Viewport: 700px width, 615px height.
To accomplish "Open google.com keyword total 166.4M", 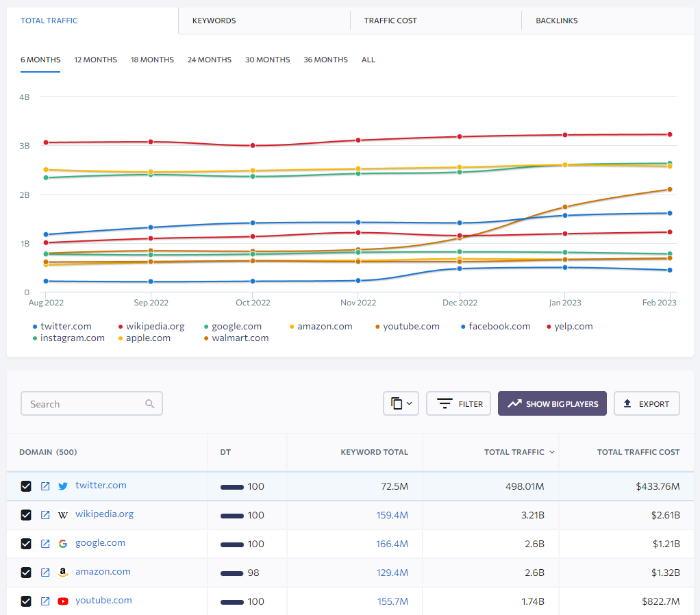I will point(392,544).
